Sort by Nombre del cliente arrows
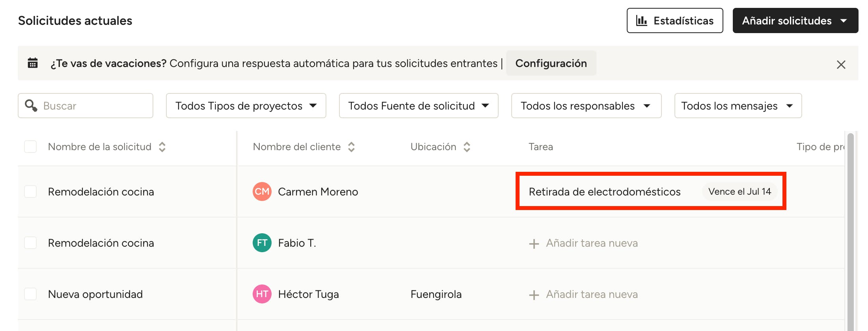868x331 pixels. (351, 147)
